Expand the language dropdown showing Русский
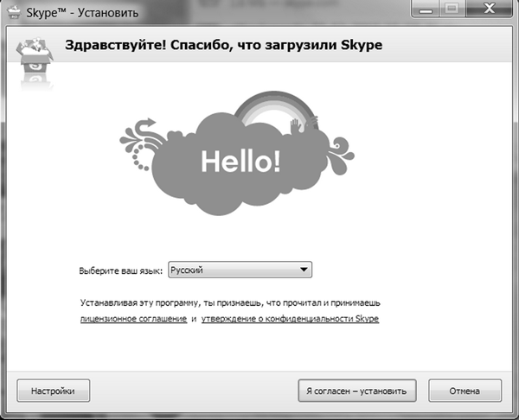 click(x=240, y=270)
